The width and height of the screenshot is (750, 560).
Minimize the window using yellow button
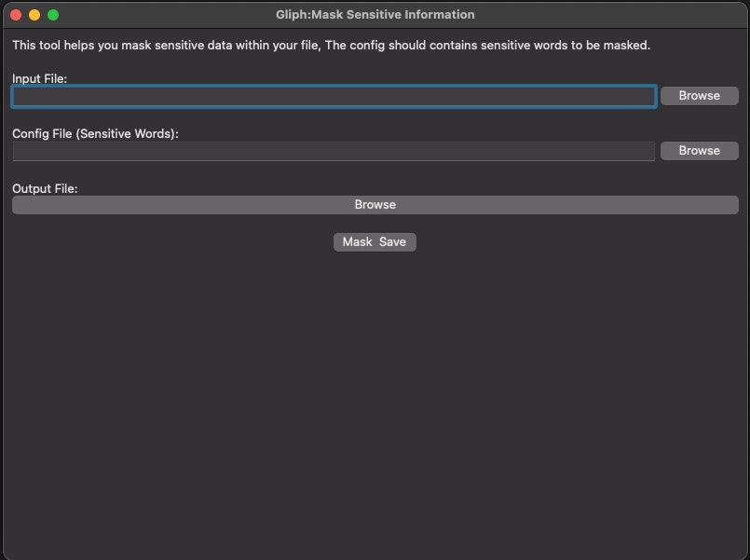pos(34,15)
